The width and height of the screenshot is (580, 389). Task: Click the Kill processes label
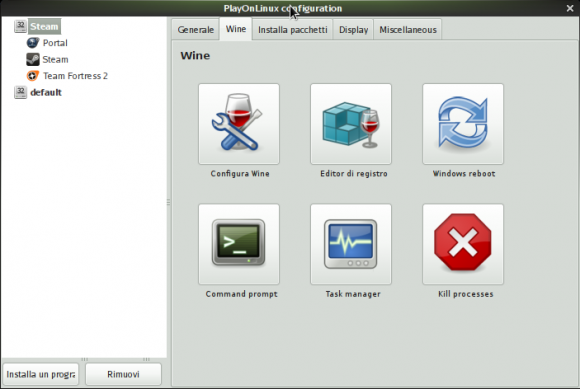[x=465, y=294]
